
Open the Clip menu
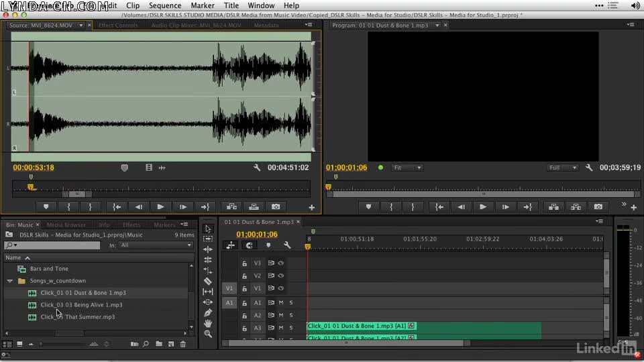point(133,5)
